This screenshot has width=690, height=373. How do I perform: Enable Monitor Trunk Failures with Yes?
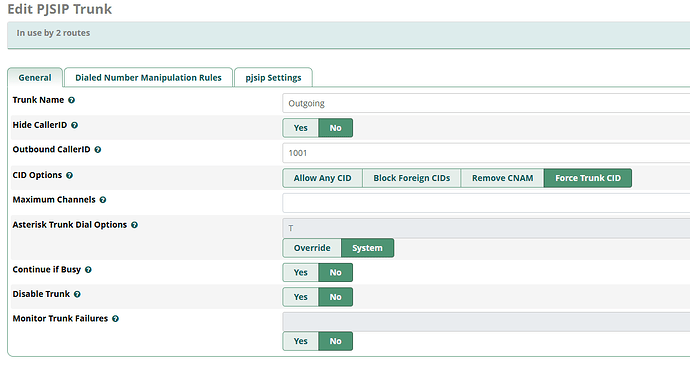pos(301,341)
